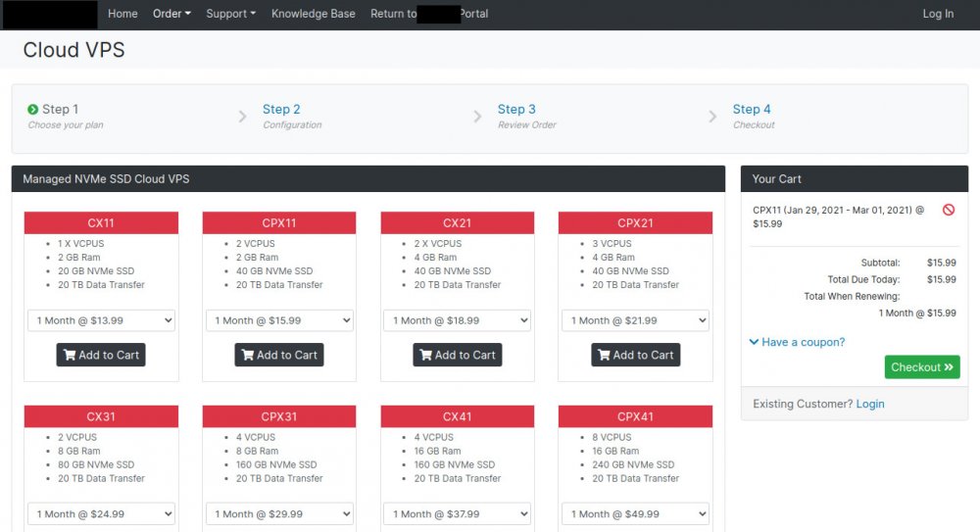Viewport: 980px width, 532px height.
Task: Open the CPX21 billing cycle dropdown
Action: pos(636,320)
